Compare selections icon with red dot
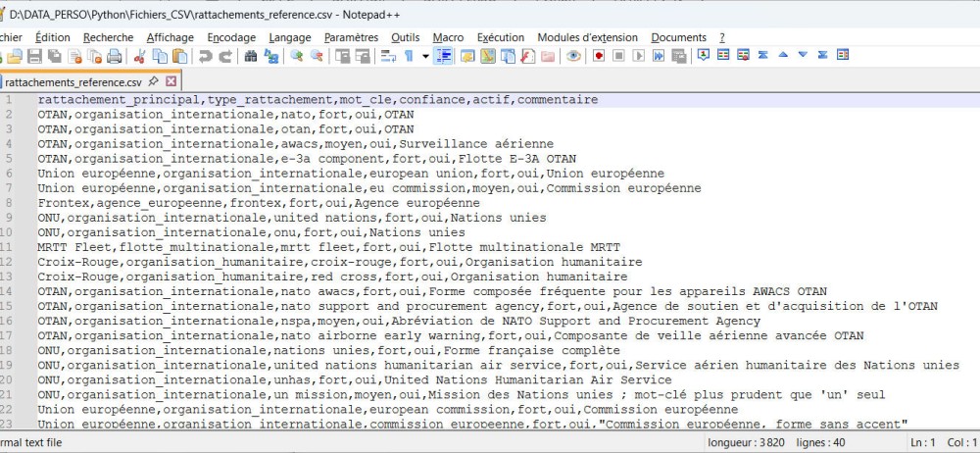The height and width of the screenshot is (453, 980). tap(743, 55)
